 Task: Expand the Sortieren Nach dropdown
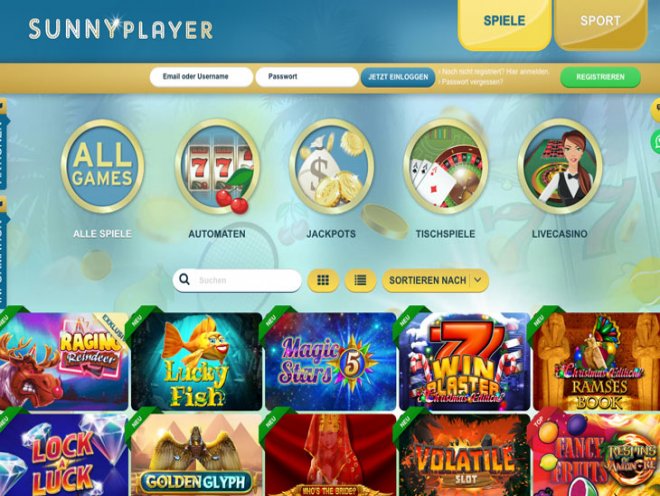click(x=435, y=280)
